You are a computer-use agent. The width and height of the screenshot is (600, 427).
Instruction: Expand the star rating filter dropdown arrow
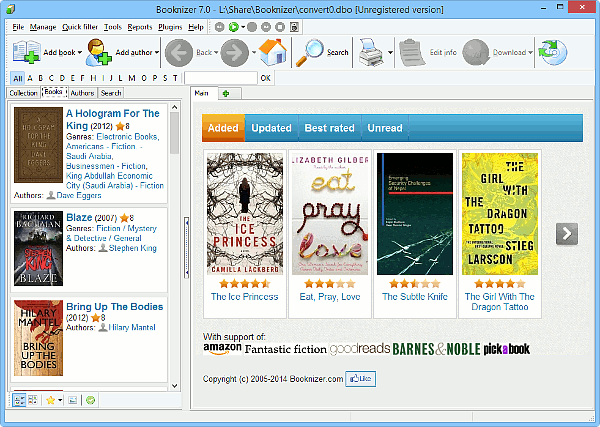(x=60, y=400)
